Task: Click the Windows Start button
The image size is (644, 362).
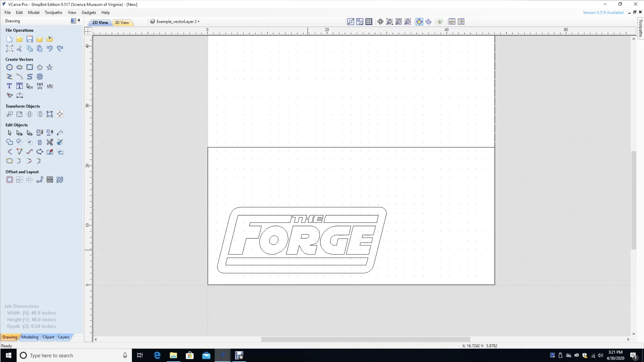Action: click(8, 355)
